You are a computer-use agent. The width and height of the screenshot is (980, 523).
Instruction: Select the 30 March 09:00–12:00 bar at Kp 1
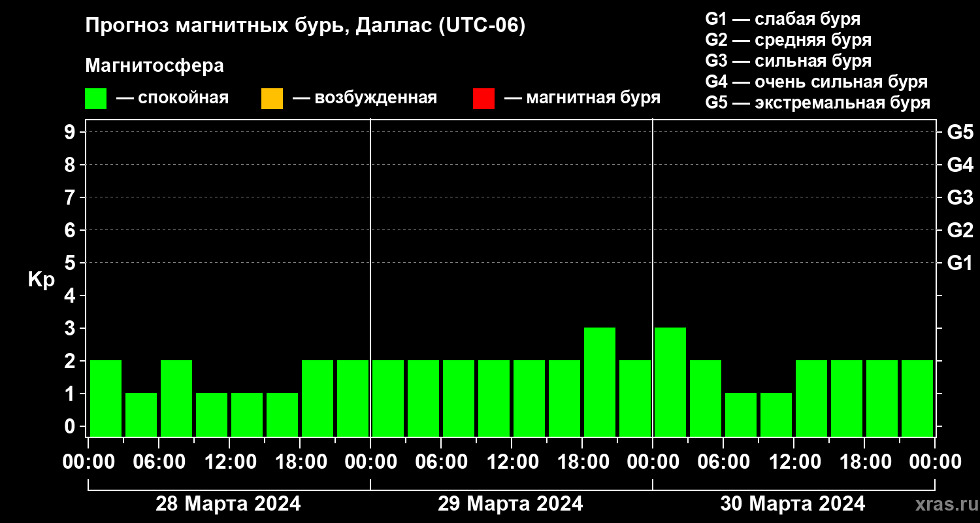pos(776,414)
